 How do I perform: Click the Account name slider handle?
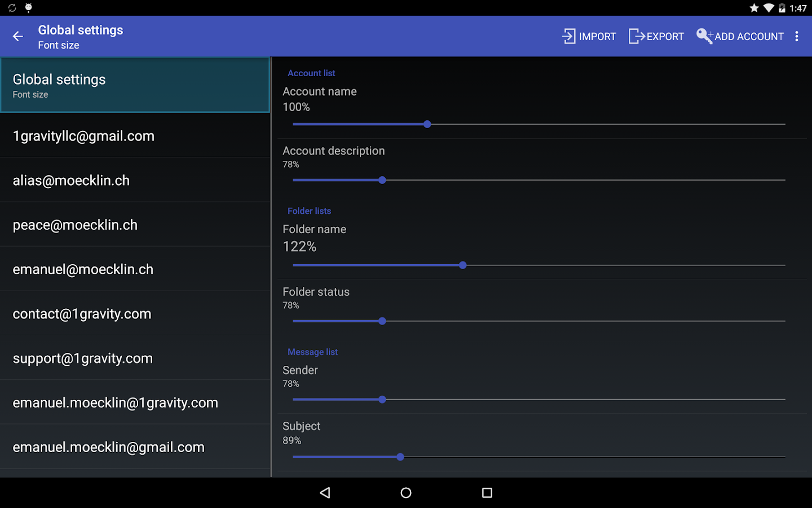point(427,124)
